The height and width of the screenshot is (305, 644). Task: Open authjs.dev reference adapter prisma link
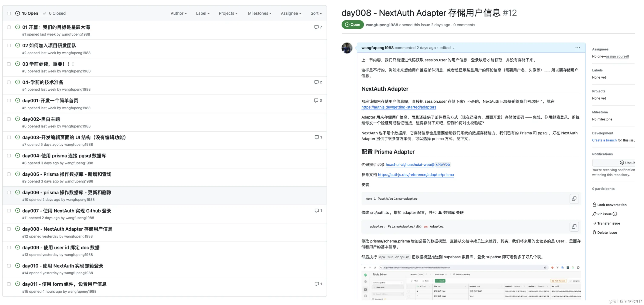[416, 175]
